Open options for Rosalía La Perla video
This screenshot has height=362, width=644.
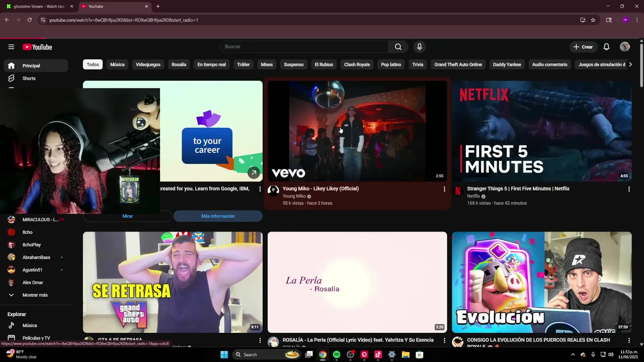pyautogui.click(x=444, y=340)
